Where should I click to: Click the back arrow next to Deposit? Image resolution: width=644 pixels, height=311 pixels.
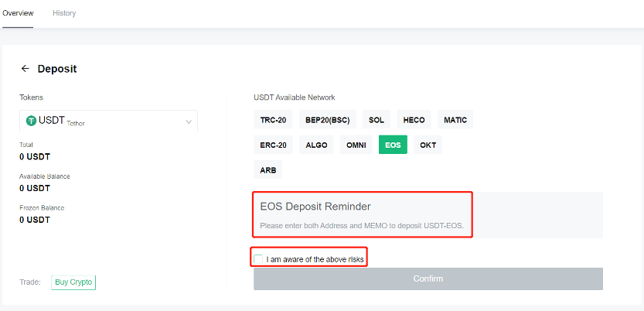pos(26,69)
